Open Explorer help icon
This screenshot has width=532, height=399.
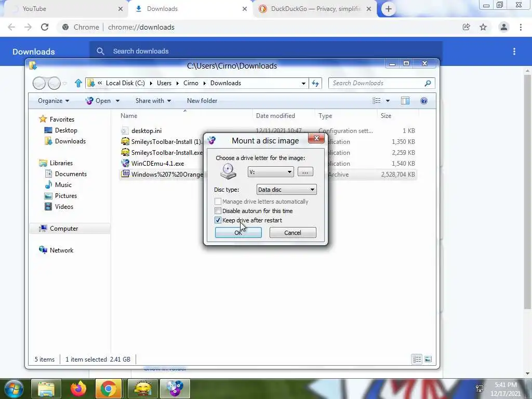pyautogui.click(x=424, y=101)
